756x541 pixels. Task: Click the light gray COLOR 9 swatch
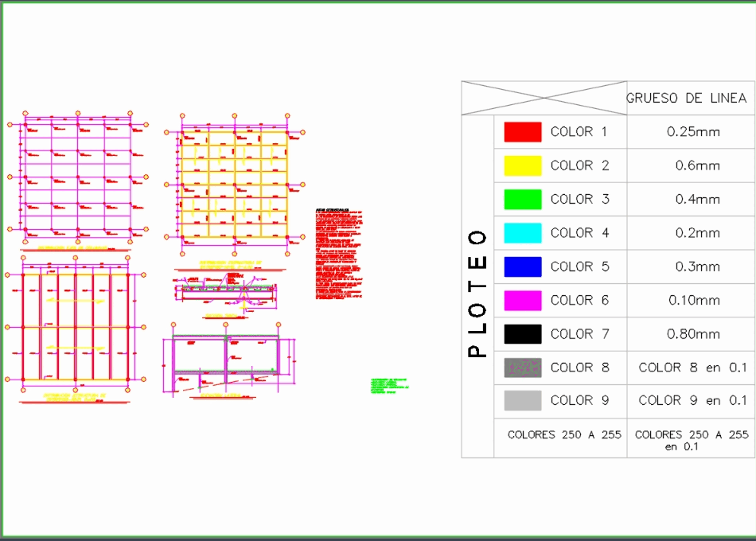[521, 400]
